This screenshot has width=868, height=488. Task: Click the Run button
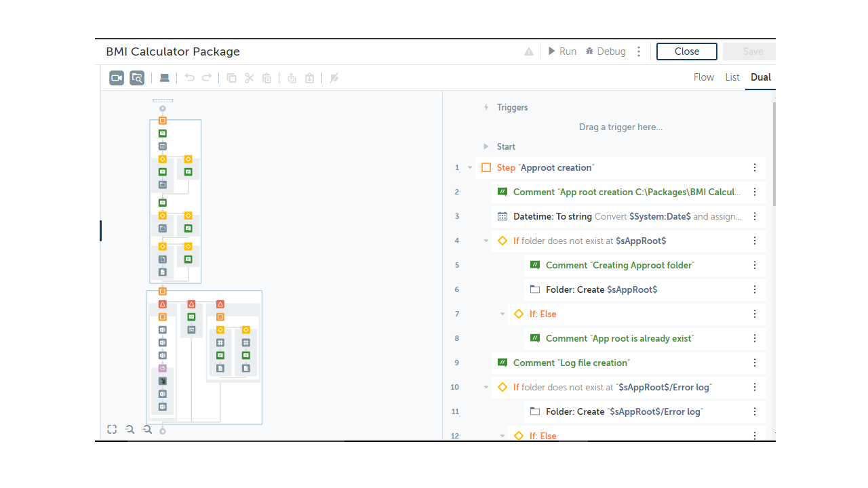click(x=562, y=52)
